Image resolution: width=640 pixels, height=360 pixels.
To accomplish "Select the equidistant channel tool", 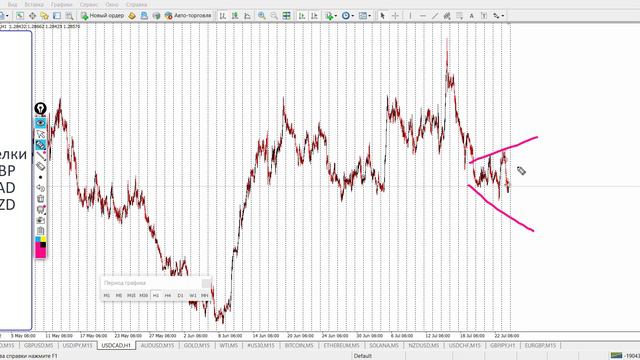I will tap(447, 16).
